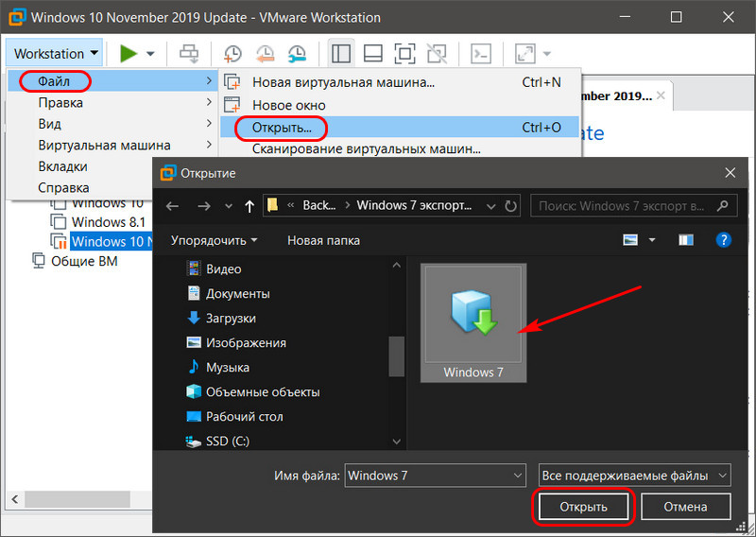Expand the power options arrow beside play

tap(150, 54)
